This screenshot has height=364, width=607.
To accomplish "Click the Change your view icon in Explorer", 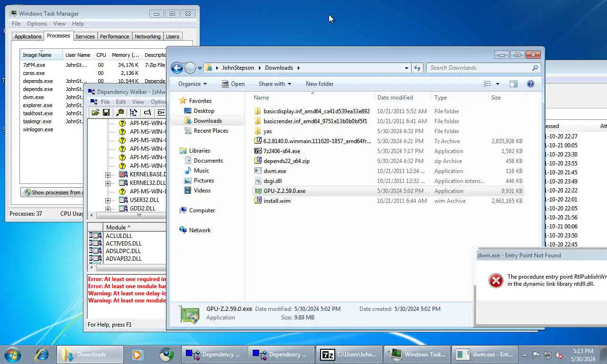I will 487,84.
